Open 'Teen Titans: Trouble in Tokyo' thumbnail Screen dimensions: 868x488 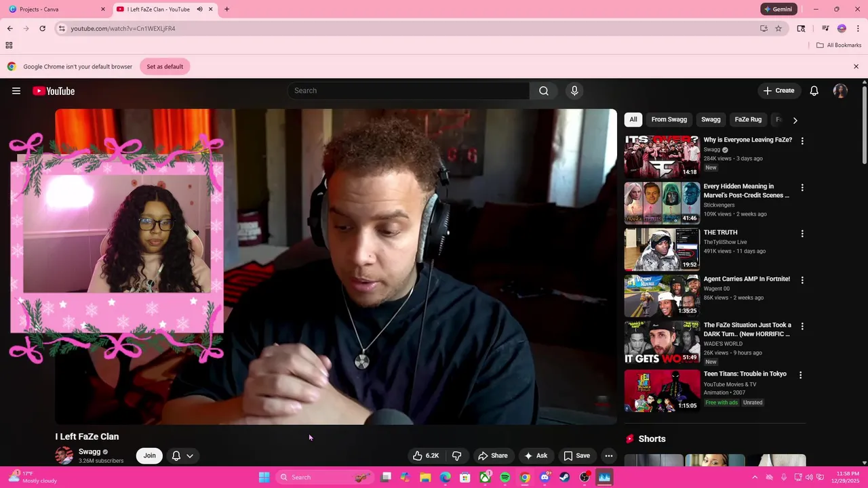pyautogui.click(x=662, y=390)
